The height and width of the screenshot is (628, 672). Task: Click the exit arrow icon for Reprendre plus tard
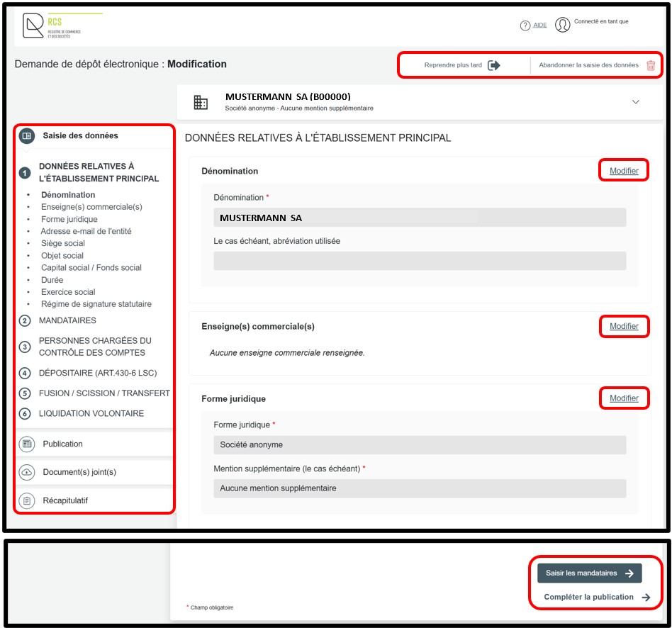click(494, 65)
